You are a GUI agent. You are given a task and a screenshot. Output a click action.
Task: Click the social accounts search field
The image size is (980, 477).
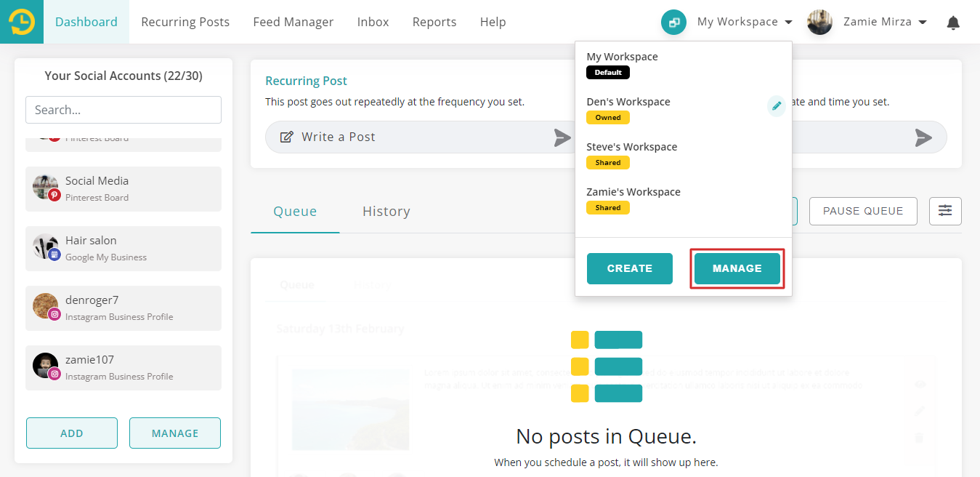(123, 110)
